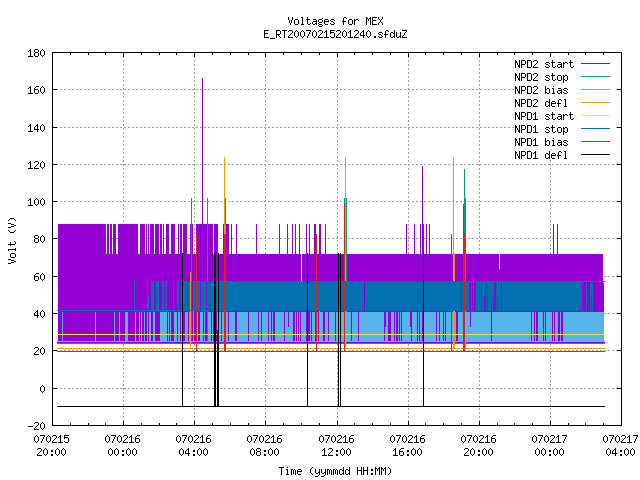Click the 120 tick label on y-axis

[x=36, y=165]
